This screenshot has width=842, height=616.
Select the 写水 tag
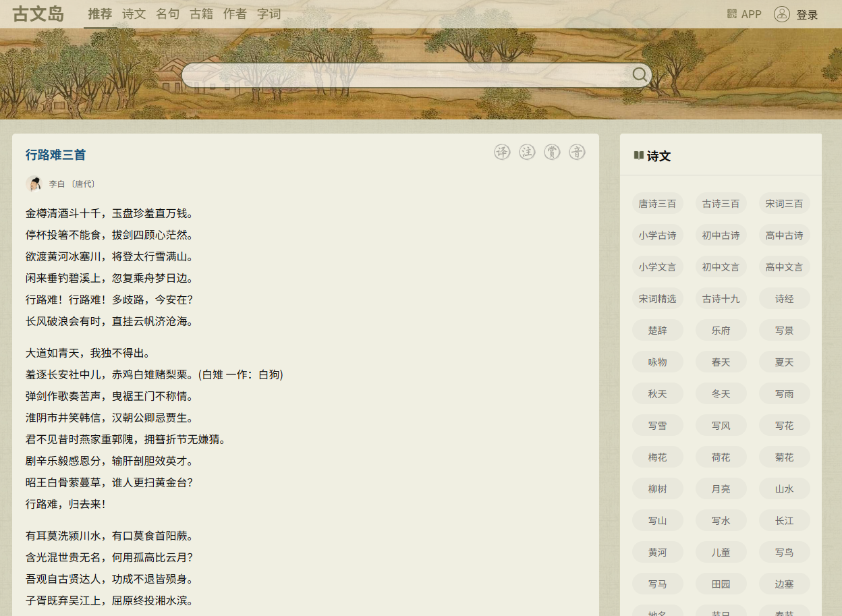[721, 521]
